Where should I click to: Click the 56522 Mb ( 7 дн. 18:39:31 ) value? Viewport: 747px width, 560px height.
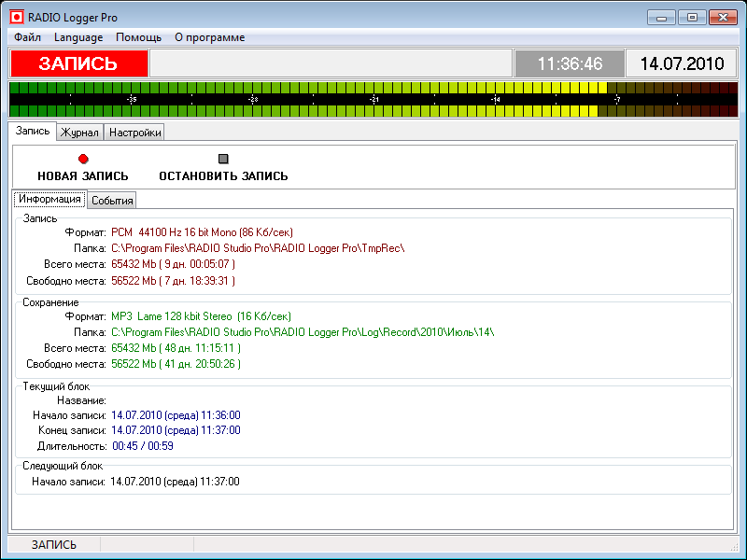coord(173,281)
